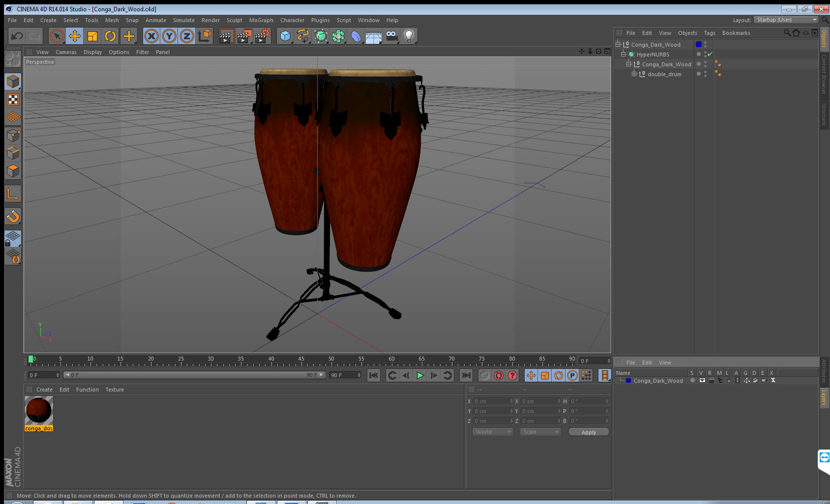Viewport: 830px width, 504px height.
Task: Toggle HyperNURBS enabled green checkmark
Action: pyautogui.click(x=710, y=54)
